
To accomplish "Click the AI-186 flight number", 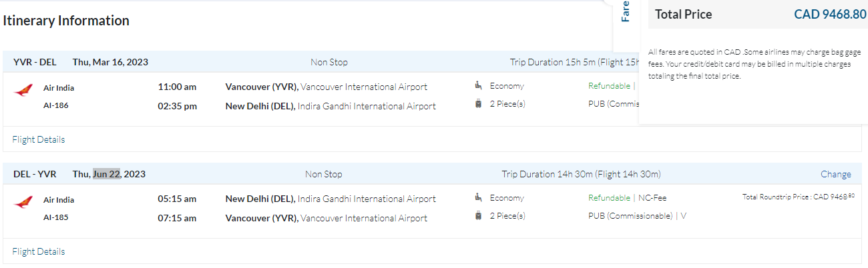I will pos(56,105).
